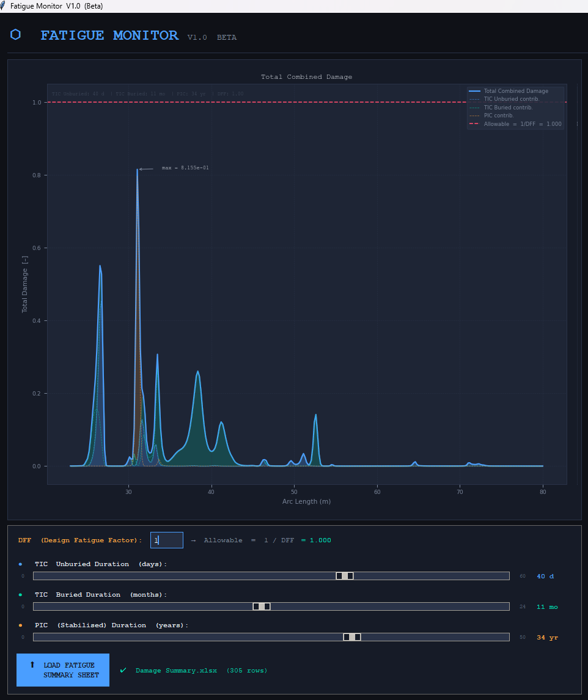Grab the TIC Unburied Duration slider handle
Viewport: 588px width, 700px height.
[x=345, y=576]
